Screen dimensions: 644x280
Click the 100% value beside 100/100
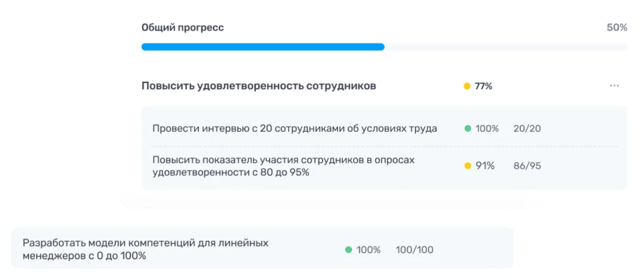368,250
